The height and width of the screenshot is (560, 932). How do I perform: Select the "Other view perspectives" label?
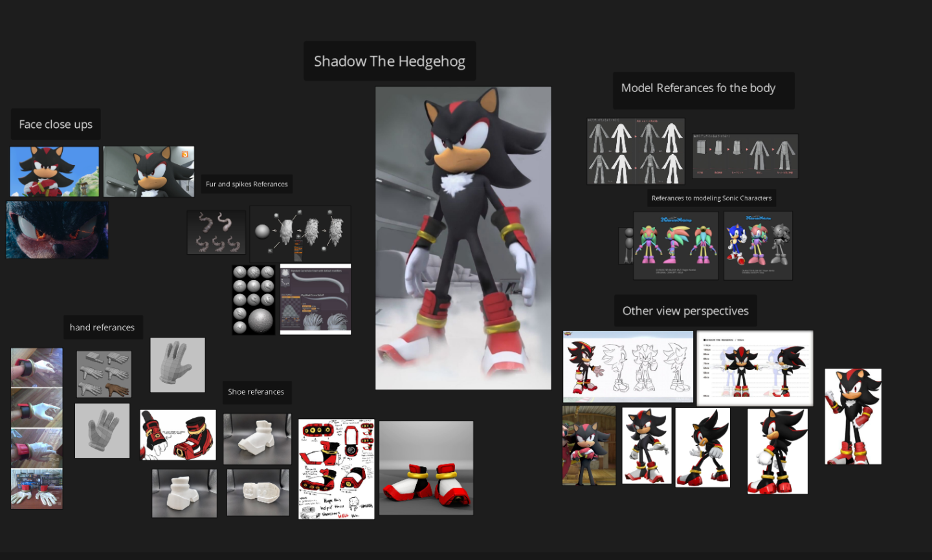pyautogui.click(x=685, y=311)
